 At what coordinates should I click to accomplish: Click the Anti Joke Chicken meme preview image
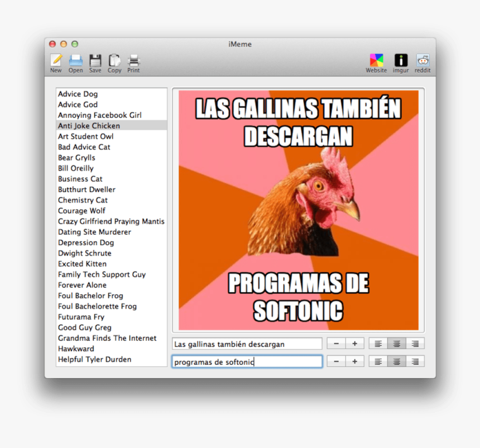tap(298, 210)
